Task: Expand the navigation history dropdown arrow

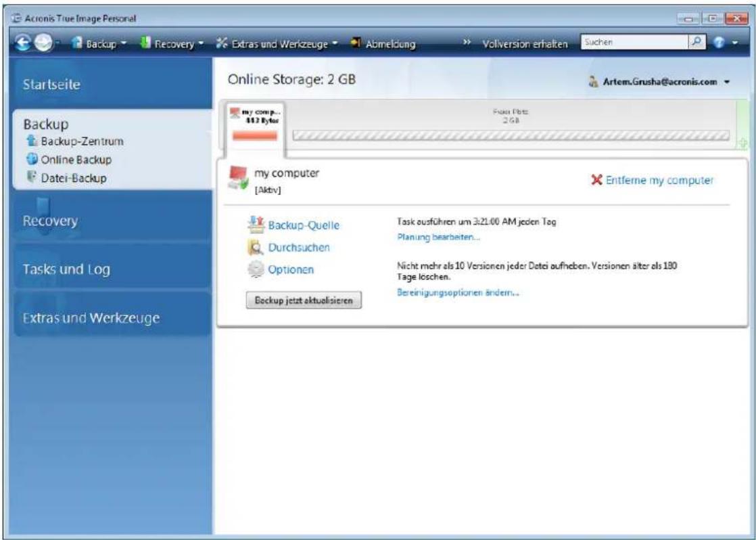Action: click(58, 43)
